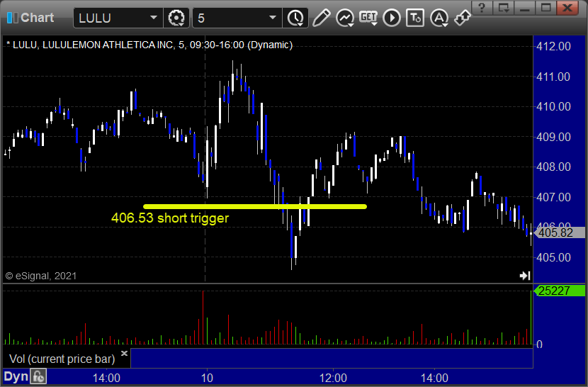Maximize the Chart window
The width and height of the screenshot is (588, 387).
point(546,8)
